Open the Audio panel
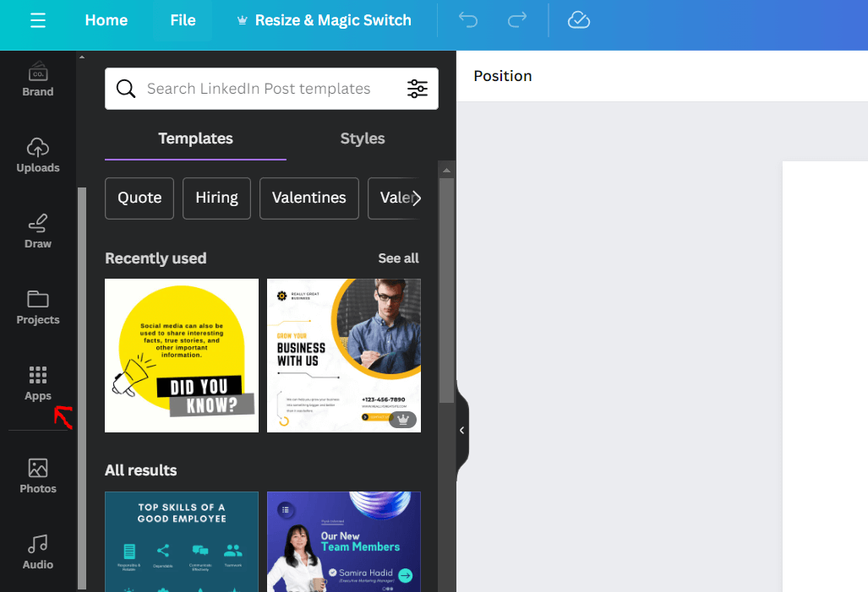 pos(37,551)
